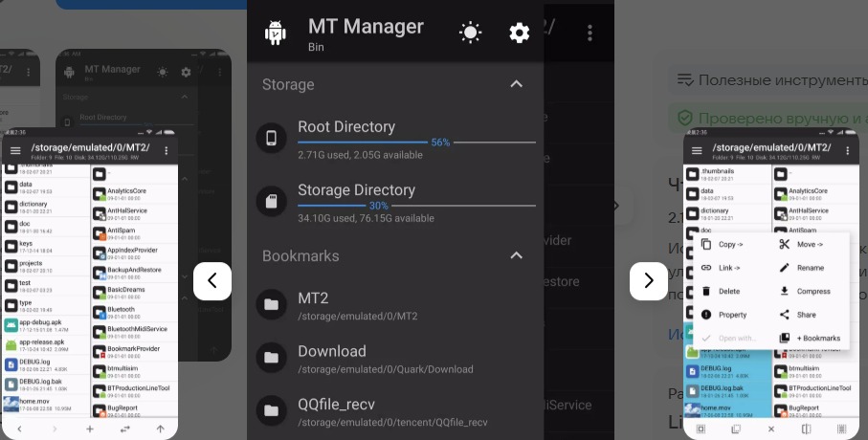Image resolution: width=868 pixels, height=440 pixels.
Task: Click the "34.10G used, 76.15G available" text
Action: pos(366,218)
